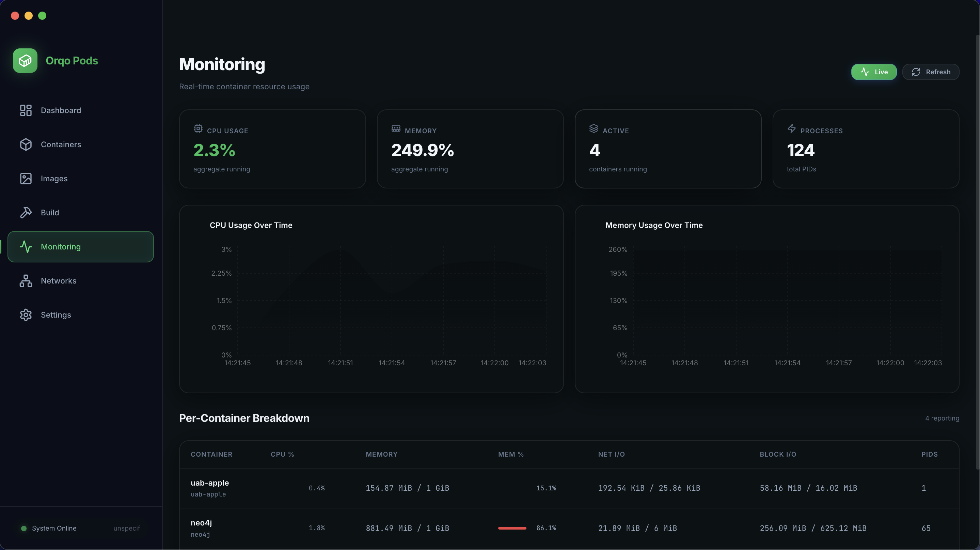Sort table by the CPU % column header

tap(282, 454)
